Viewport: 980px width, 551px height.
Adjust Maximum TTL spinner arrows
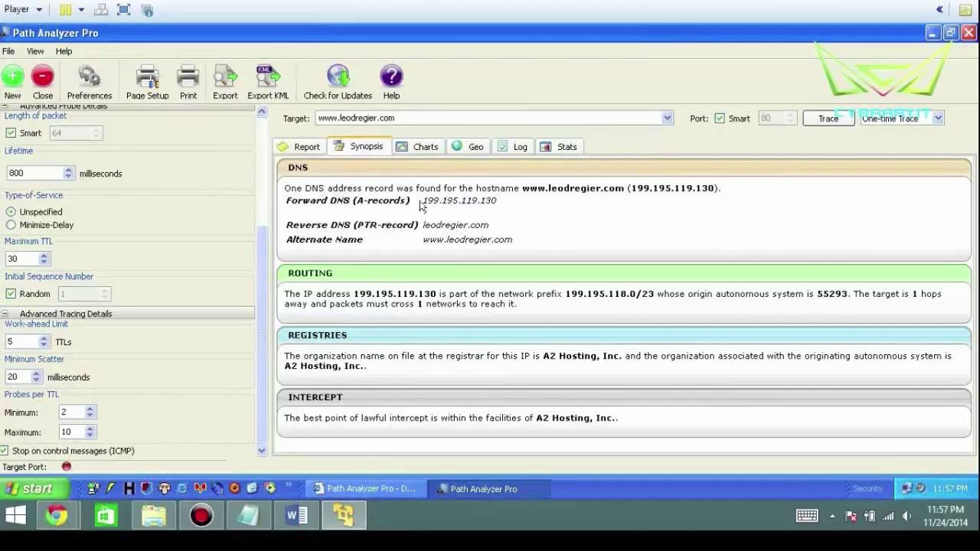(44, 259)
